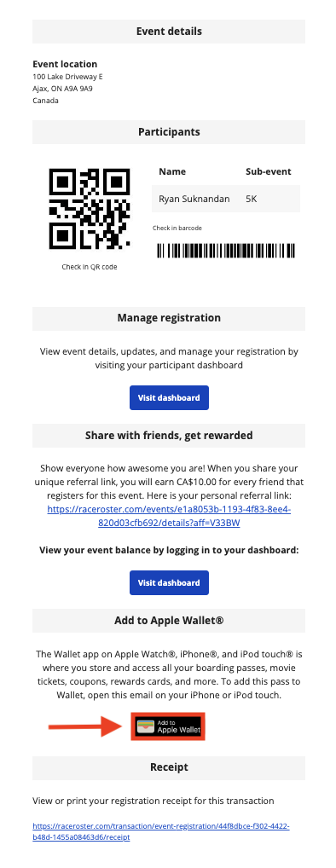This screenshot has width=336, height=868.
Task: Click the Add to Apple Wallet® heading
Action: tap(169, 620)
